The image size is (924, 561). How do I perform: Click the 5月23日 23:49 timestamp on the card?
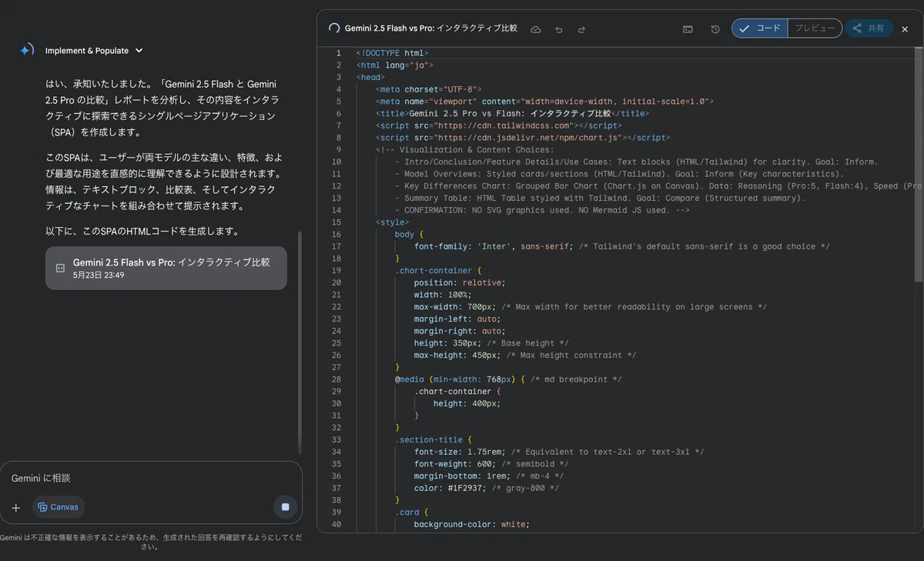click(99, 275)
